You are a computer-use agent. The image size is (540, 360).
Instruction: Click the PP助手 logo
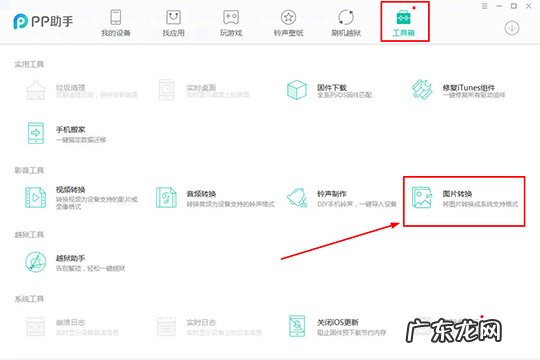click(43, 21)
